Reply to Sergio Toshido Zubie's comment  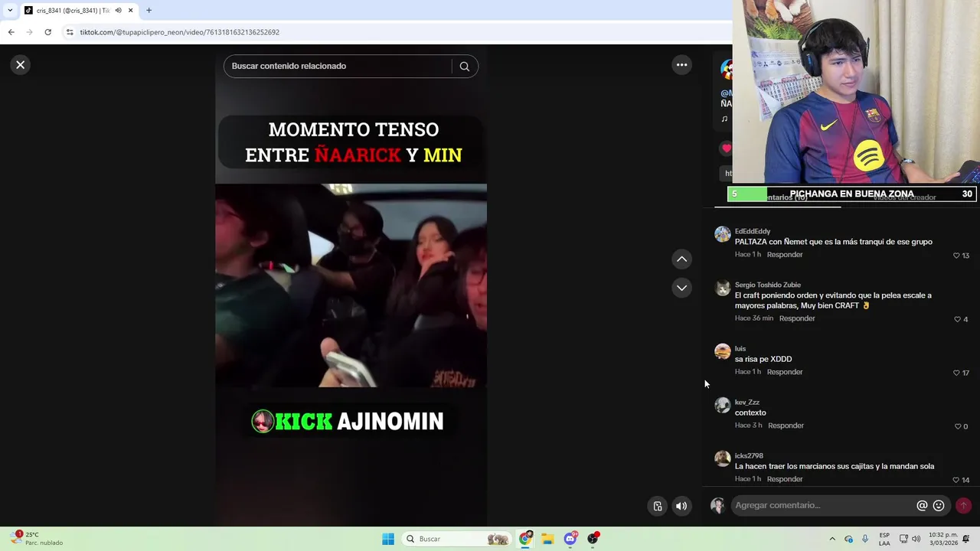point(797,318)
